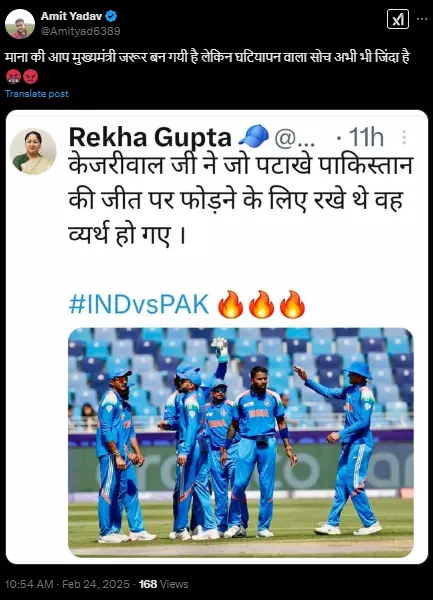Click the 168 Views counter
Image resolution: width=433 pixels, height=600 pixels.
coord(164,584)
